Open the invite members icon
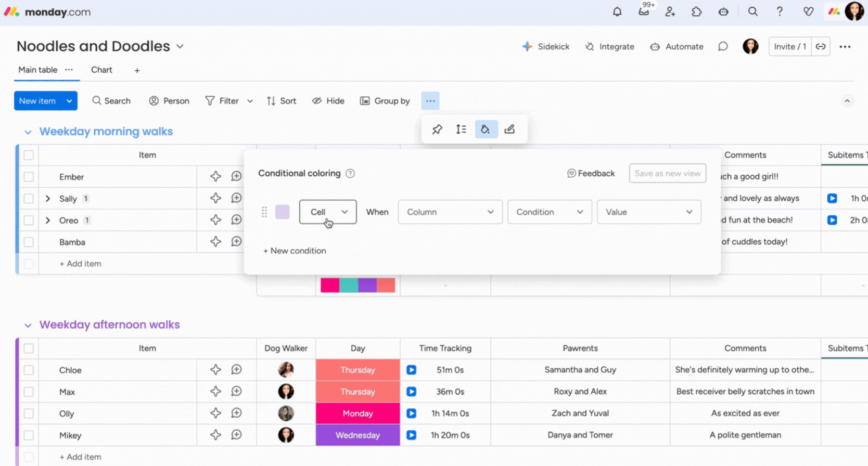Screen dimensions: 868x466 click(670, 11)
